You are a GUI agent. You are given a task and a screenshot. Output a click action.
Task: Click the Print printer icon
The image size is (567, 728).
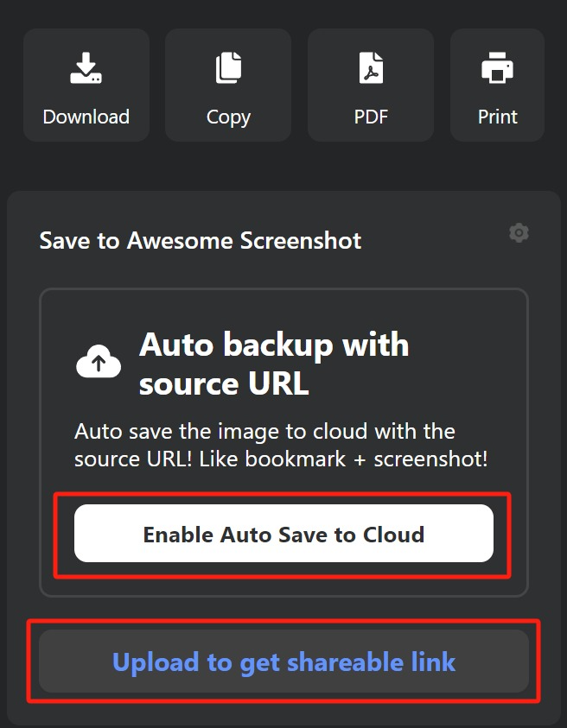[x=497, y=67]
